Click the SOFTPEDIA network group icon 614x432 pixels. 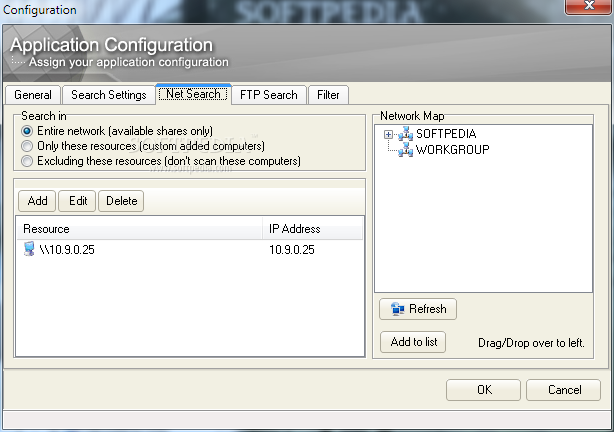(406, 134)
